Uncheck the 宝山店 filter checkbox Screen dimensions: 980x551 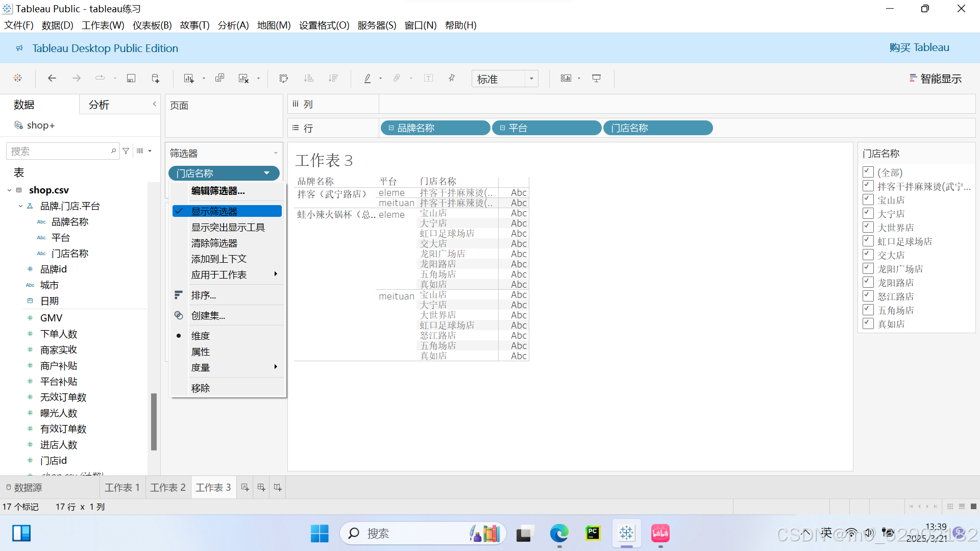[x=868, y=199]
